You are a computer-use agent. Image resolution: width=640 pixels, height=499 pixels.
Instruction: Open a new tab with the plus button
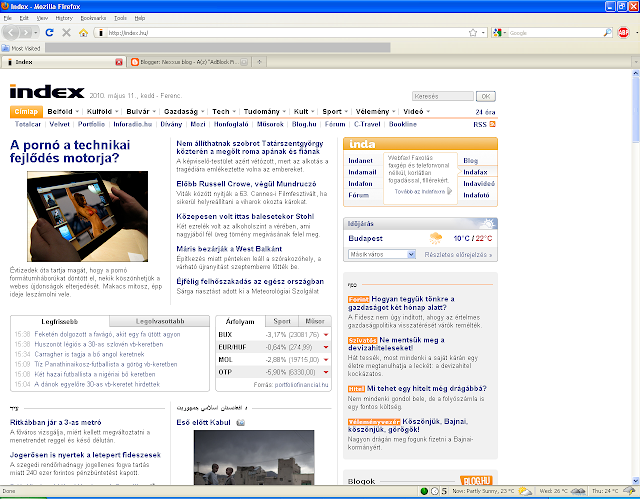click(259, 62)
